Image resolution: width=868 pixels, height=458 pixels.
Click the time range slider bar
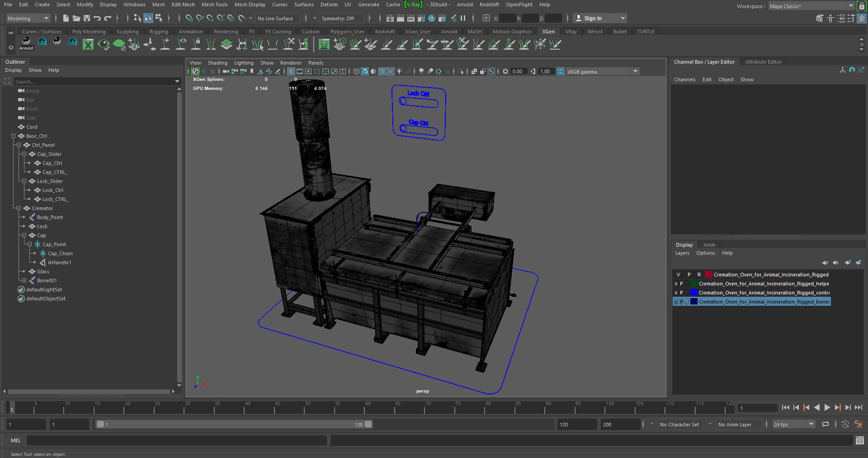234,424
